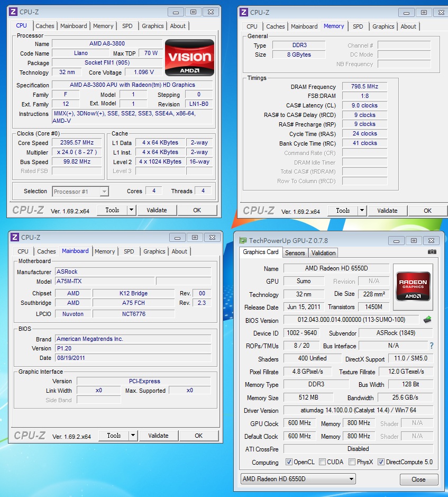
Task: Open the SPD tab in CPU window
Action: [127, 26]
